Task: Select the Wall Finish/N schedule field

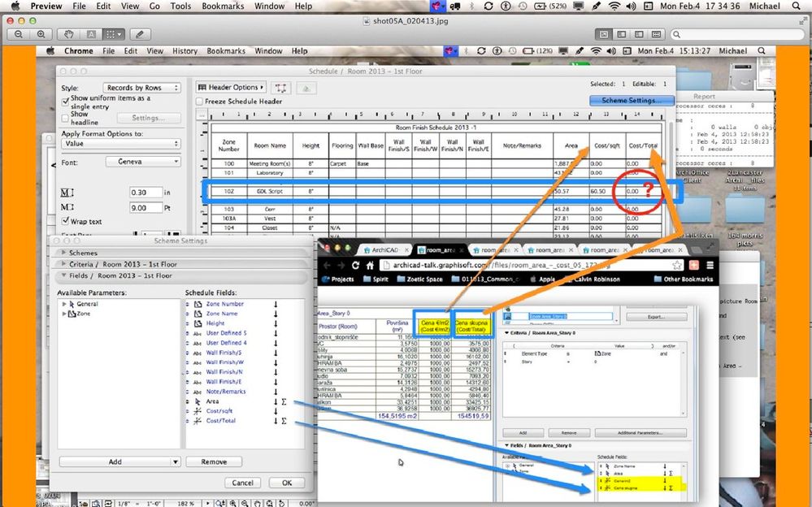Action: 224,372
